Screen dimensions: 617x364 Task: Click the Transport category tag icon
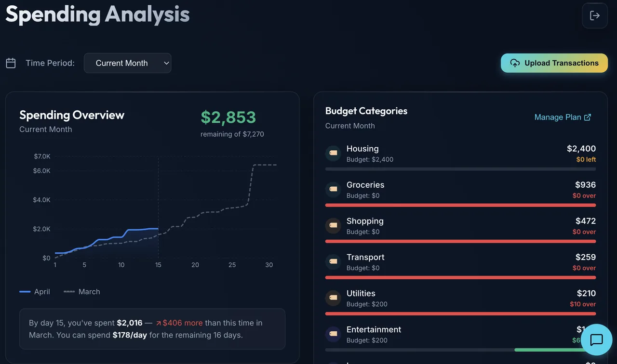[333, 261]
